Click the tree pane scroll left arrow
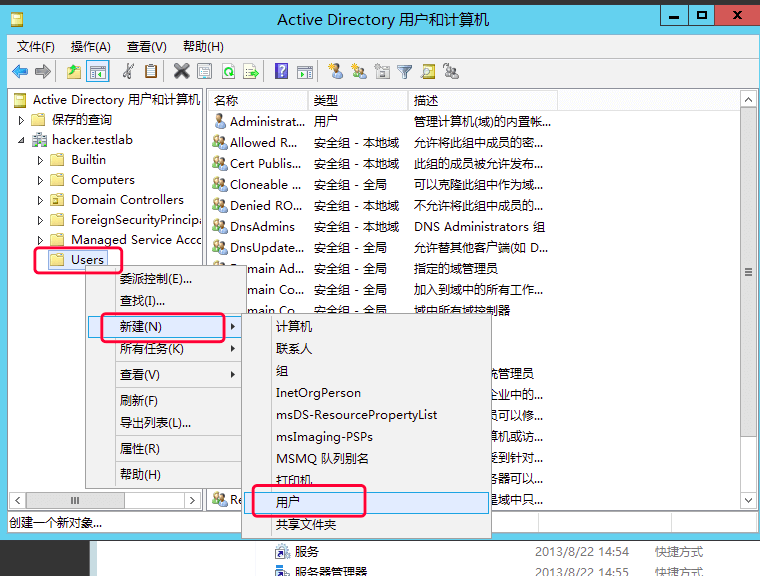 click(x=18, y=500)
